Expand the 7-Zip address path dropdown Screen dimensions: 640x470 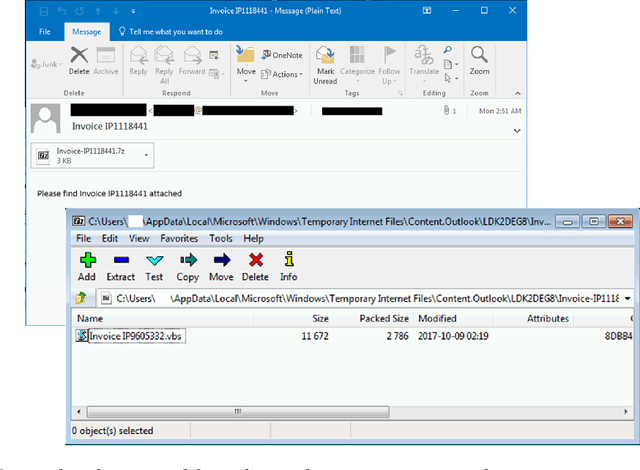(x=627, y=298)
